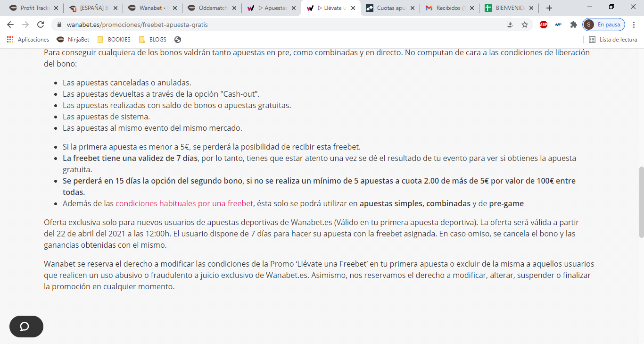Screen dimensions: 644x344
Task: Close the Recibidos Gmail tab
Action: point(472,8)
